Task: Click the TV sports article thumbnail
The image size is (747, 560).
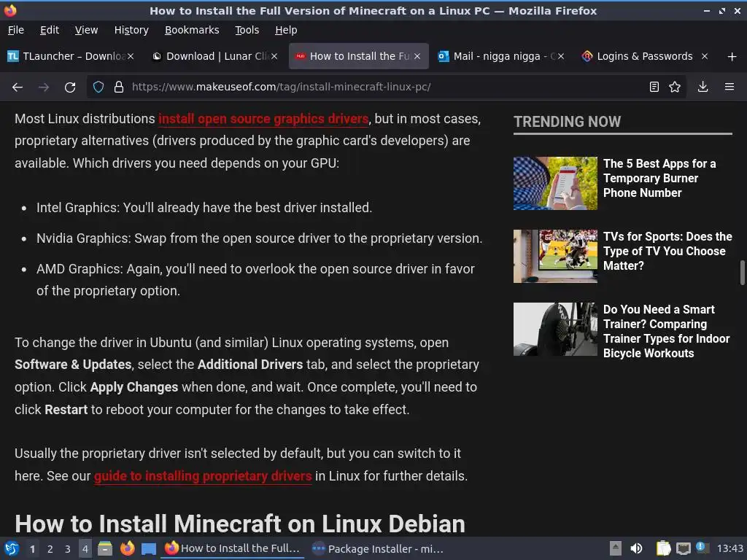Action: pyautogui.click(x=555, y=256)
